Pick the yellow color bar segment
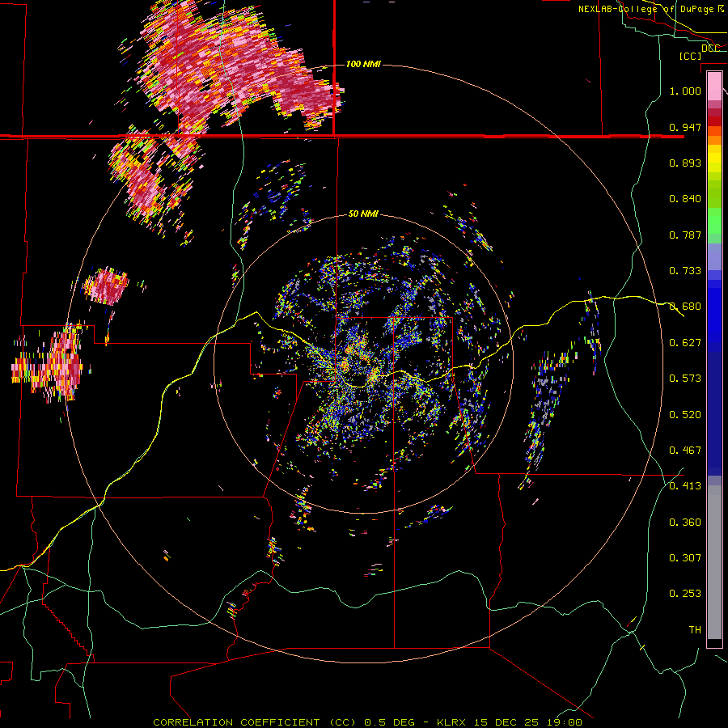The height and width of the screenshot is (728, 728). click(714, 159)
